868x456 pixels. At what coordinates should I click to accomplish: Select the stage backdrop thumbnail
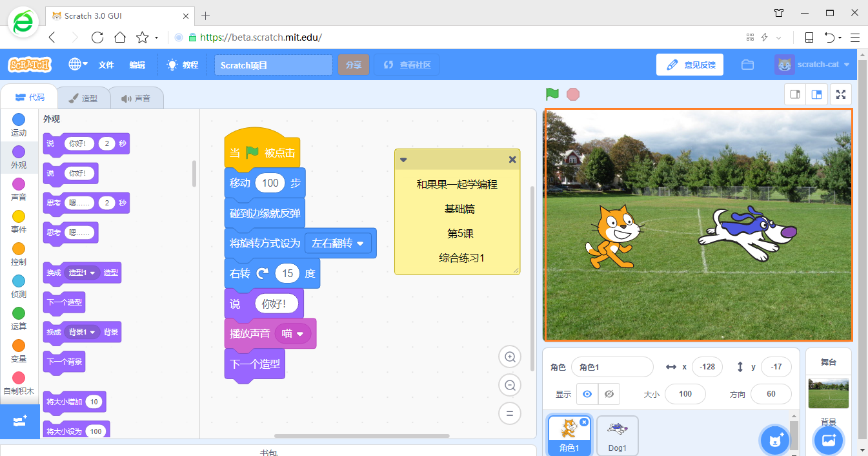tap(829, 393)
